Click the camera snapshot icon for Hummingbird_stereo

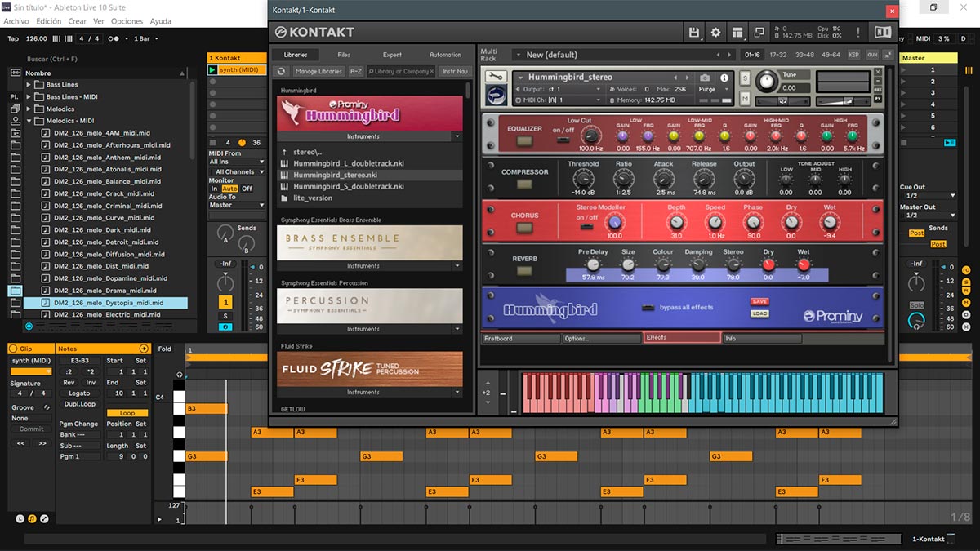tap(705, 78)
